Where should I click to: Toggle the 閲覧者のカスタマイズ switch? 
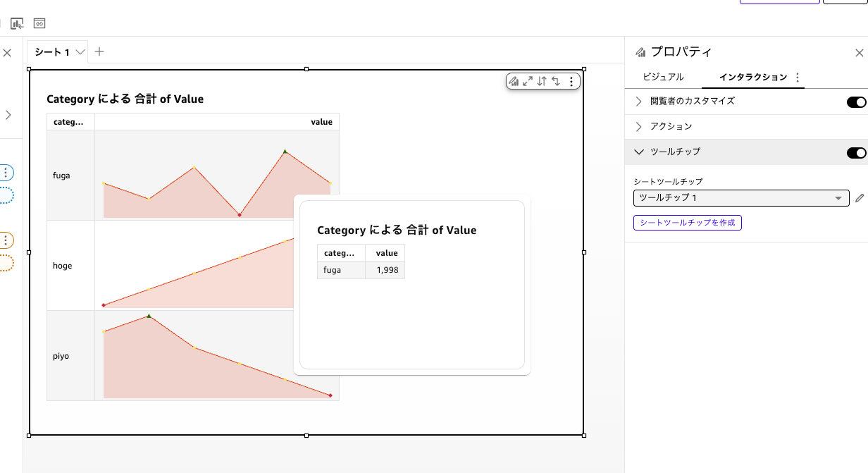[x=856, y=102]
